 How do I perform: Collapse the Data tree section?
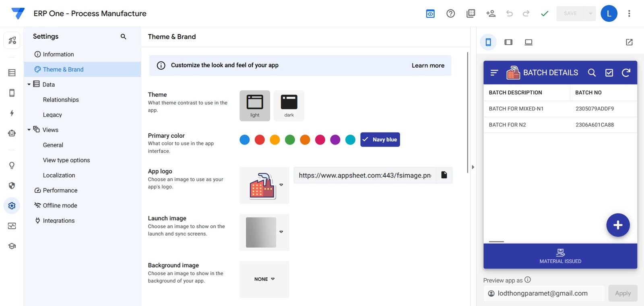[x=29, y=85]
